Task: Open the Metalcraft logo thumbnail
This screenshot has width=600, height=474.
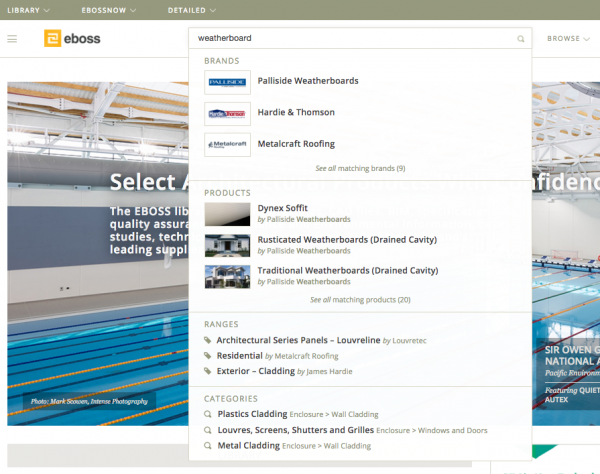Action: coord(227,145)
